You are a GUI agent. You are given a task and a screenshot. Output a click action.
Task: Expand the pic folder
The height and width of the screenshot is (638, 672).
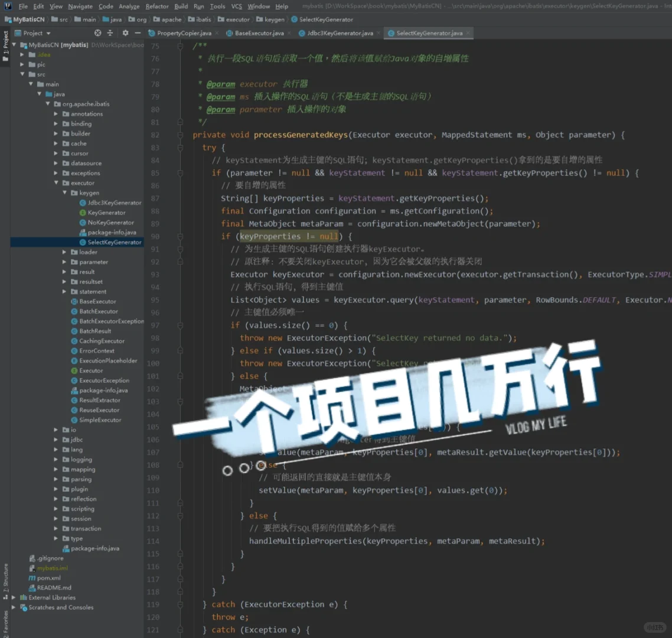point(22,64)
